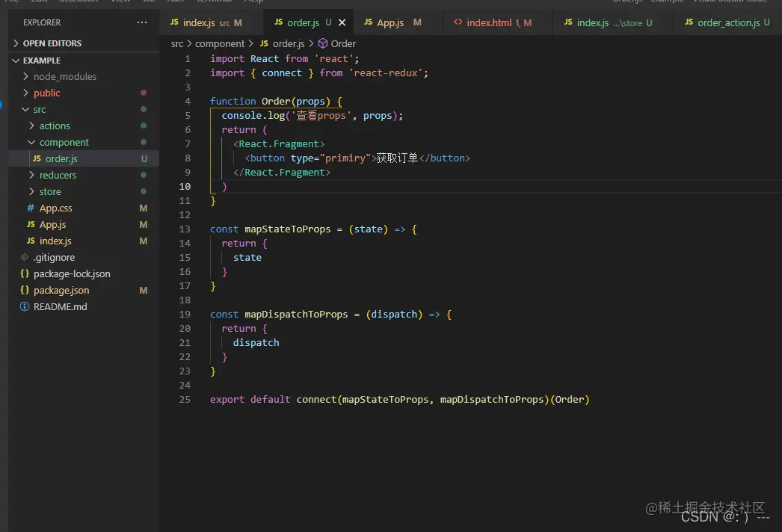Click the JS icon on App.js tab
This screenshot has width=782, height=532.
coord(369,22)
